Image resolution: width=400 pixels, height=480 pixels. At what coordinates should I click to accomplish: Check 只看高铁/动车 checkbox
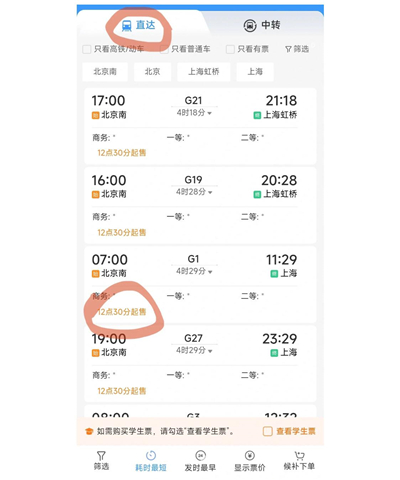(x=87, y=49)
